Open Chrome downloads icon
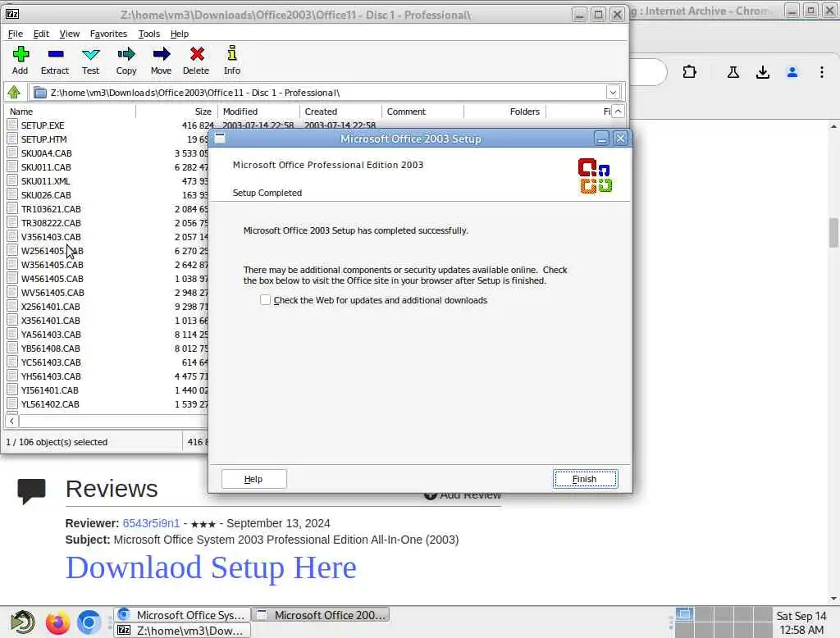This screenshot has width=840, height=638. coord(762,72)
